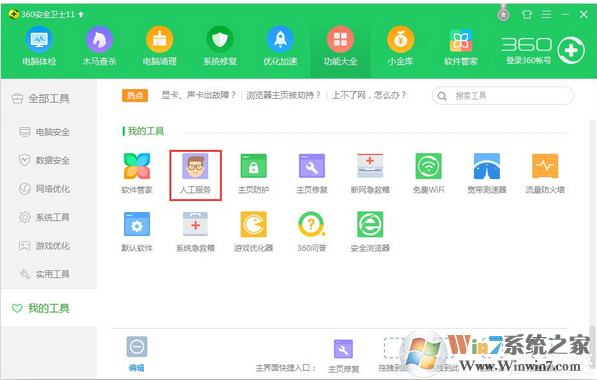The image size is (597, 380).
Task: Launch 软件管家 in my tools grid
Action: (x=137, y=174)
